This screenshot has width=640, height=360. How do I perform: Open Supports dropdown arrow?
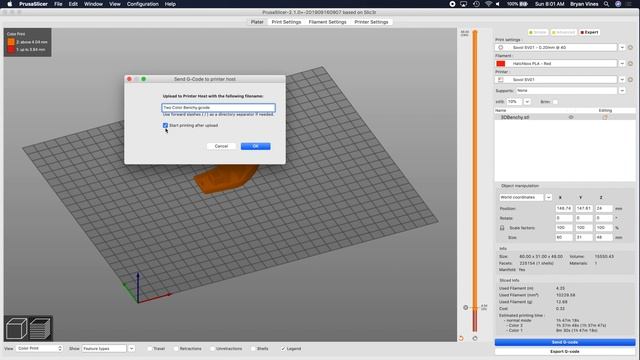[622, 91]
